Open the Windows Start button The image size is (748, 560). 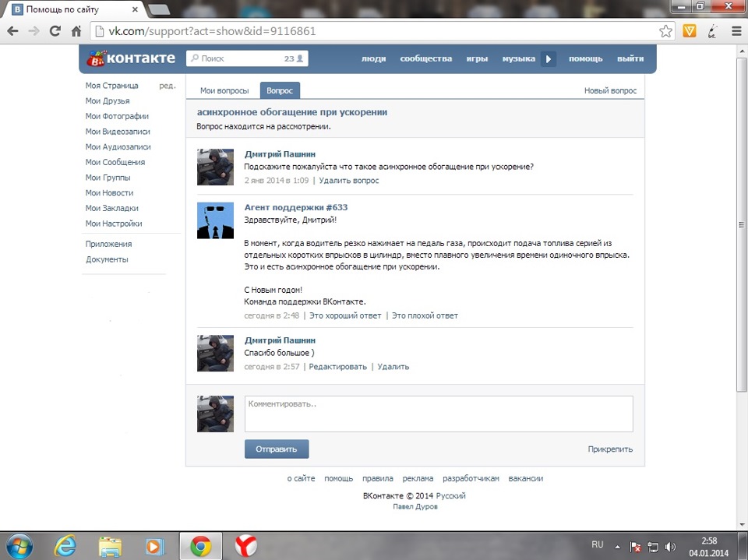[x=19, y=546]
